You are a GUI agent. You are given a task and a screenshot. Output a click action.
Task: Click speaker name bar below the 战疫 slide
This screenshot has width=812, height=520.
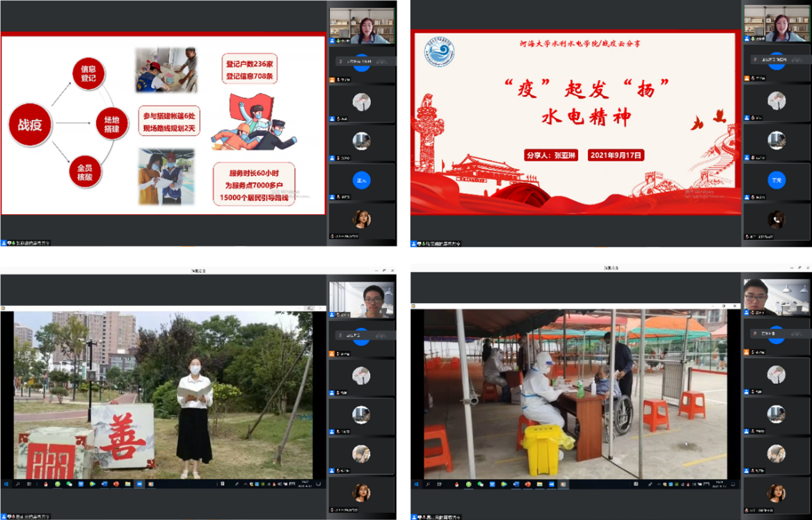tap(26, 243)
